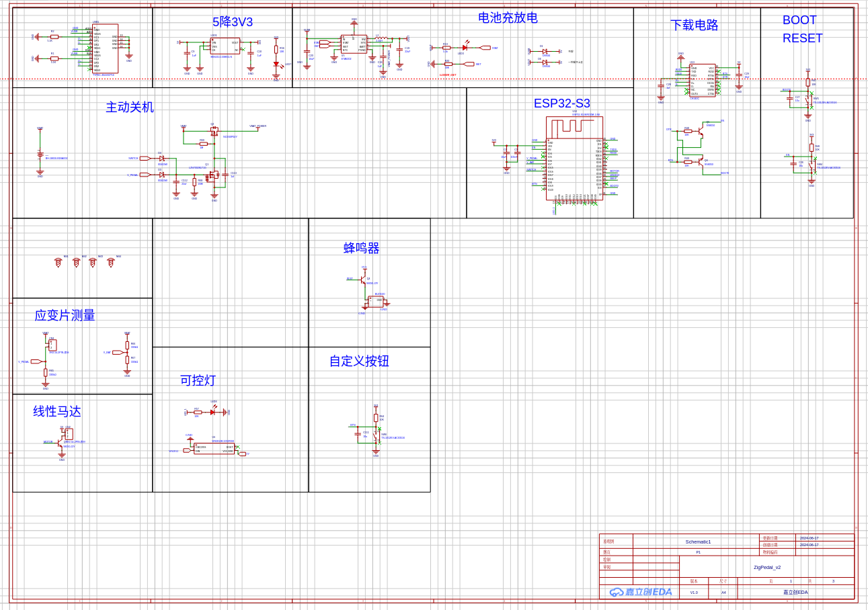Click the V_BAT net port in 应变片测量
Viewport: 868px width, 610px height.
tap(118, 352)
